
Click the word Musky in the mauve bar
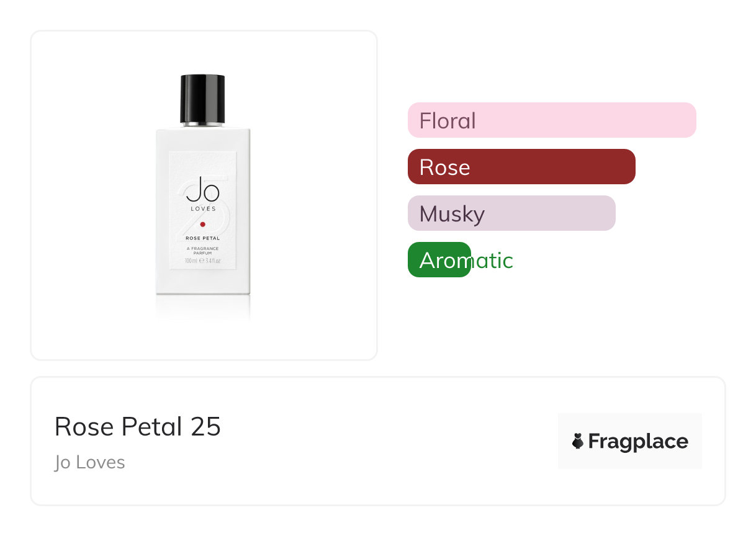(452, 213)
